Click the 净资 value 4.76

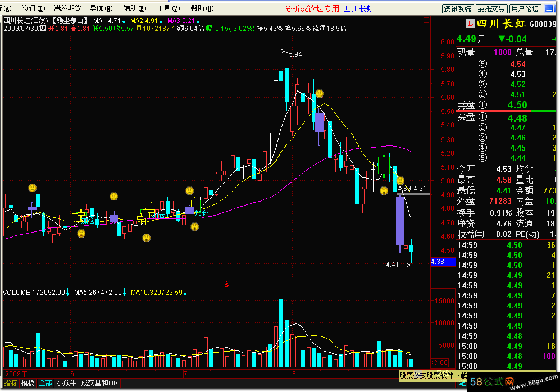point(504,224)
